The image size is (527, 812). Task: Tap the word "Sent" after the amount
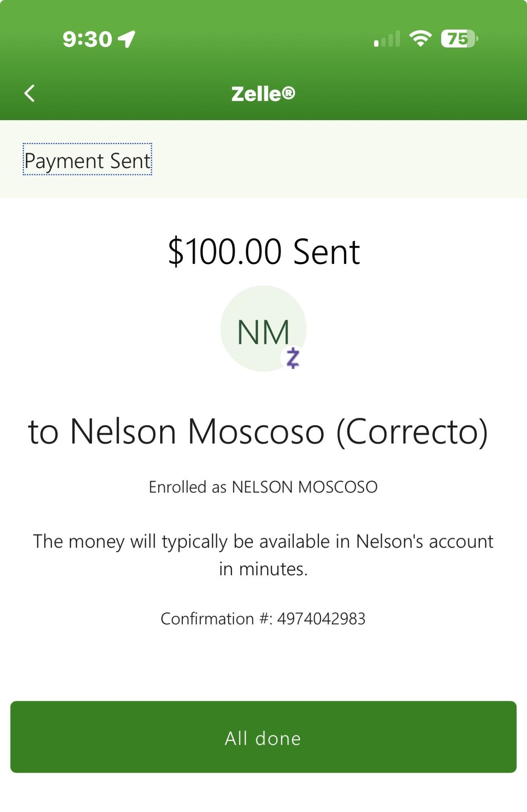tap(326, 252)
